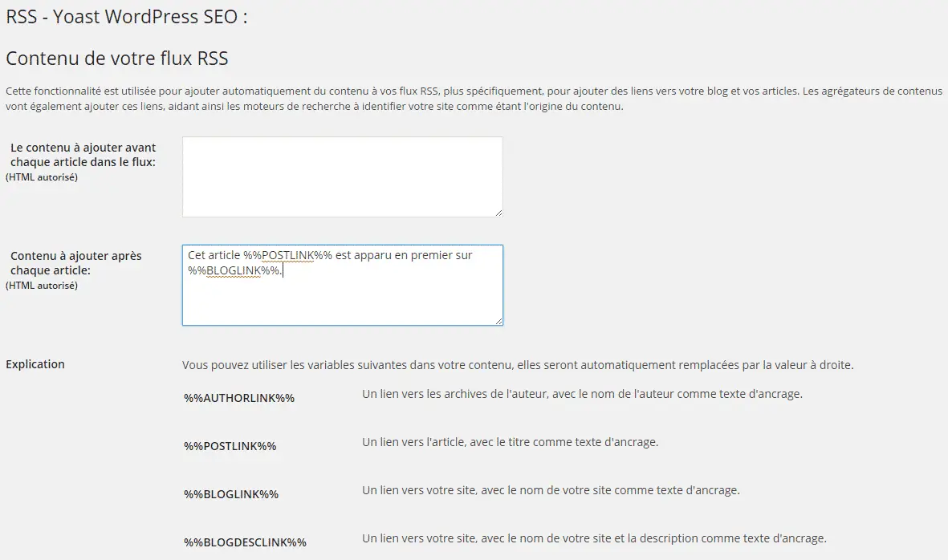
Task: Grab resize handle of the after-article text area
Action: [x=498, y=321]
